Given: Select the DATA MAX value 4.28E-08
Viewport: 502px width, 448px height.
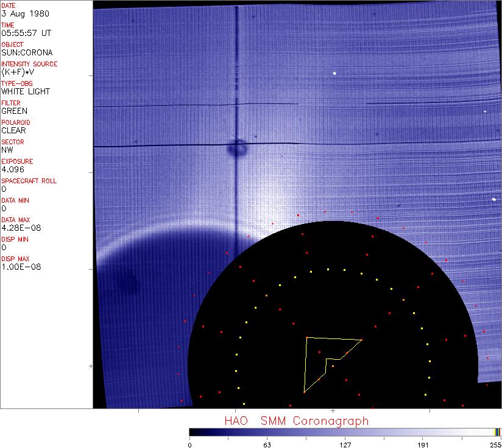Looking at the screenshot, I should click(x=20, y=228).
